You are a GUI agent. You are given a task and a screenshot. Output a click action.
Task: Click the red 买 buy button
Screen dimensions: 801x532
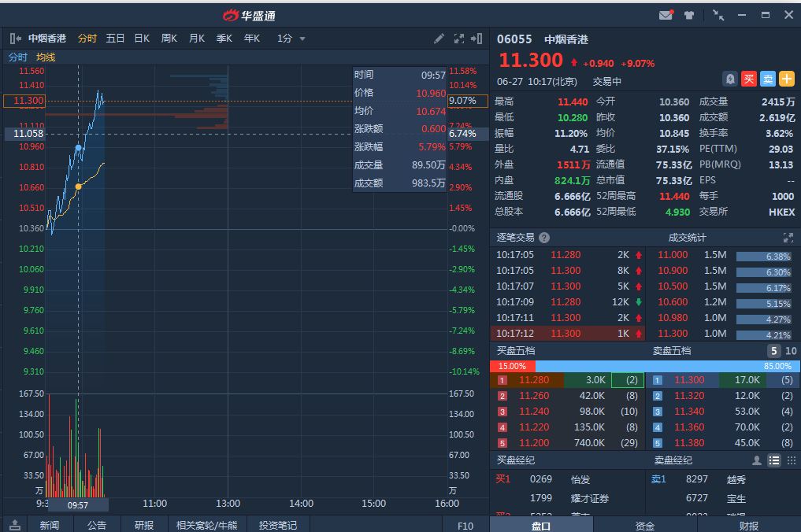749,79
